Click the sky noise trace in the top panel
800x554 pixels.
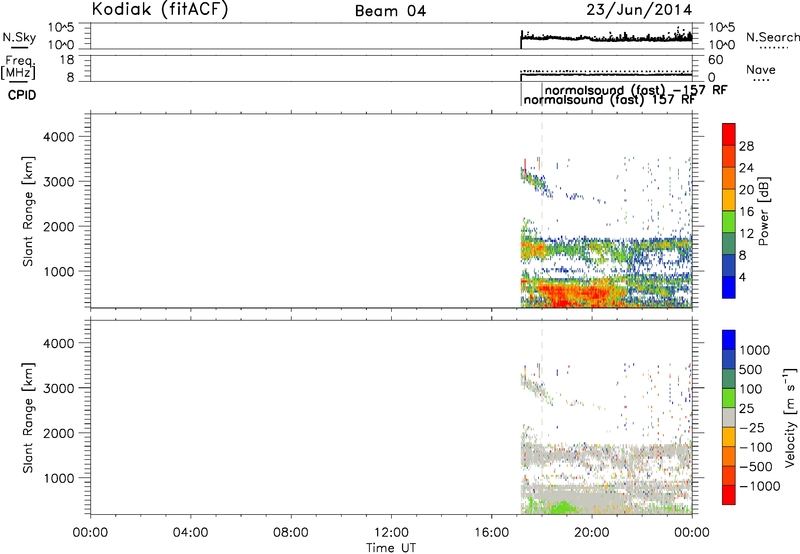click(606, 38)
